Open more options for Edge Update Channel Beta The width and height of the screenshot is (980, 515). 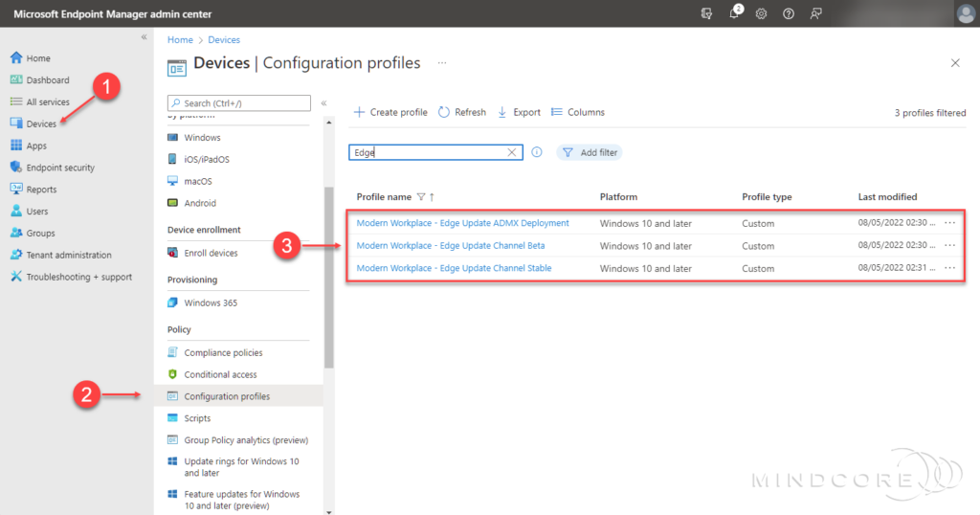(x=949, y=246)
